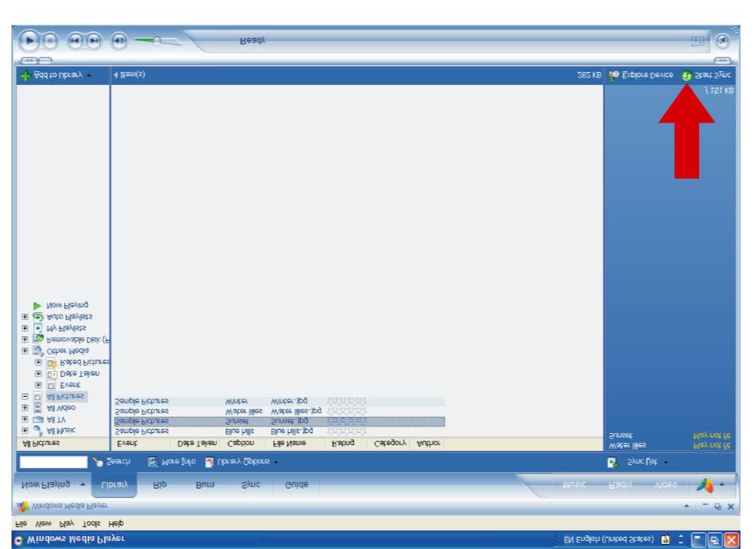
Task: Click the Search button
Action: pos(112,462)
